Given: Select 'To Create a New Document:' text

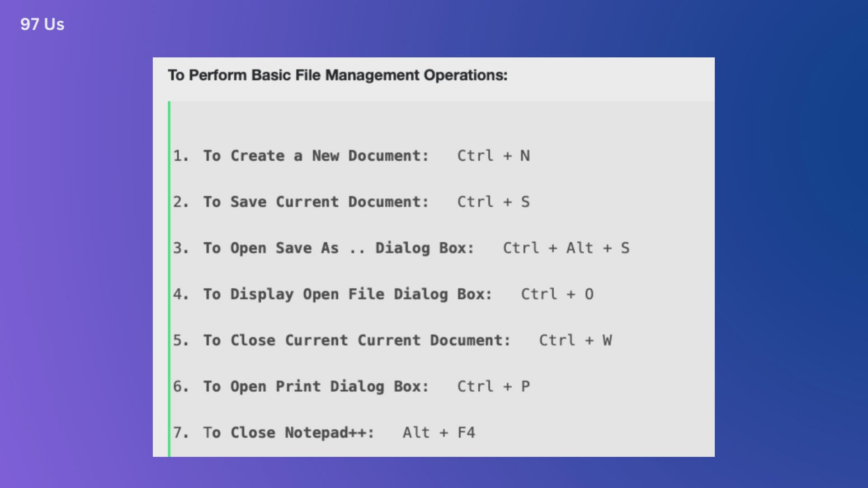Looking at the screenshot, I should click(x=316, y=155).
